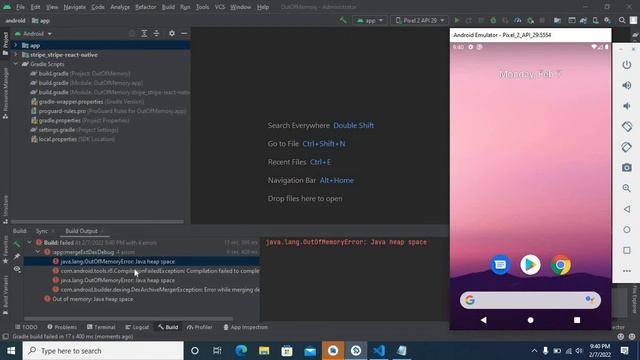Open the SDK Manager toolbar icon
640x360 pixels.
pos(608,20)
